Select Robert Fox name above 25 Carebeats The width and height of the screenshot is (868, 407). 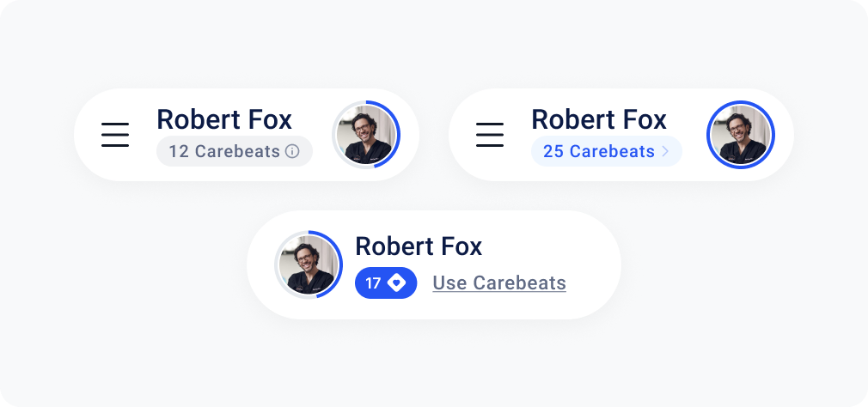[x=599, y=119]
